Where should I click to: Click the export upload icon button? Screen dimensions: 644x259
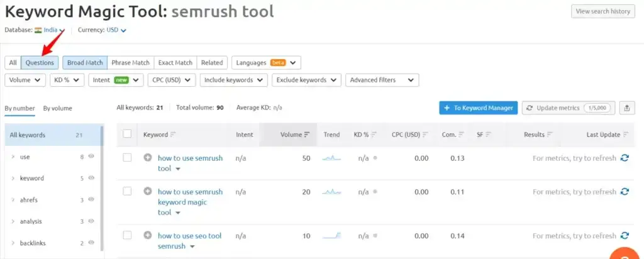pos(627,108)
